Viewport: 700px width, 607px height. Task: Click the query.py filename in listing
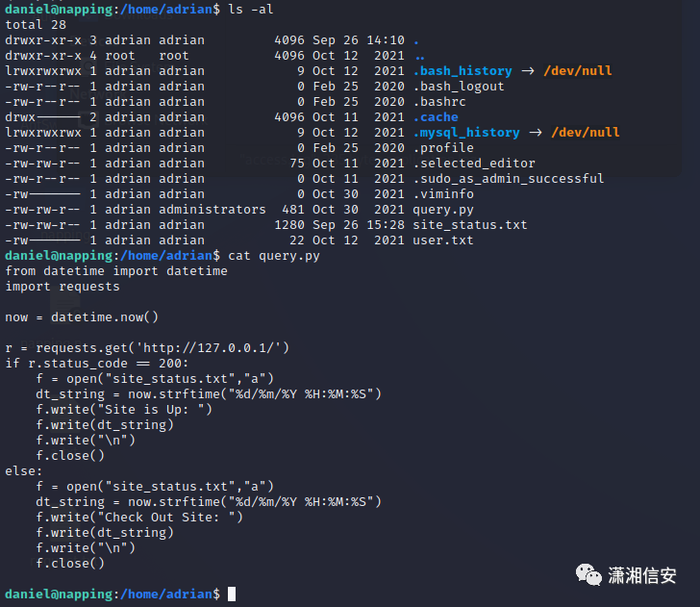pyautogui.click(x=443, y=210)
